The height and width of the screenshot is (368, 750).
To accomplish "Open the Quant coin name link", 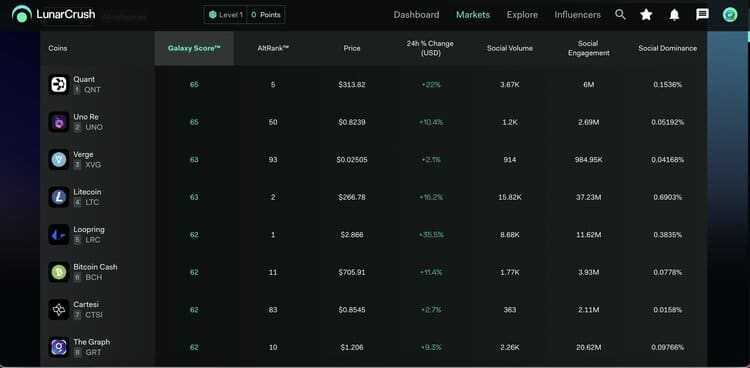I will (84, 79).
